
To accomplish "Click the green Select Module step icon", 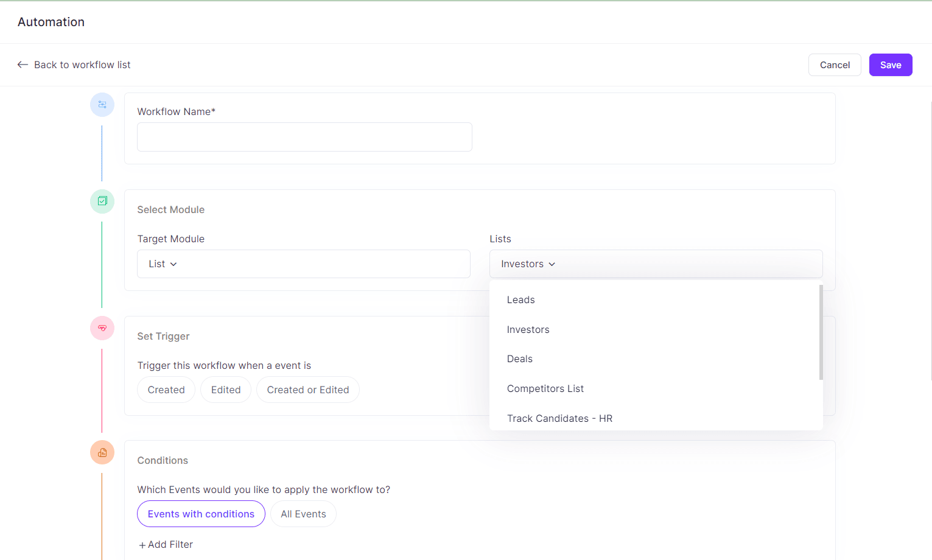I will tap(102, 201).
